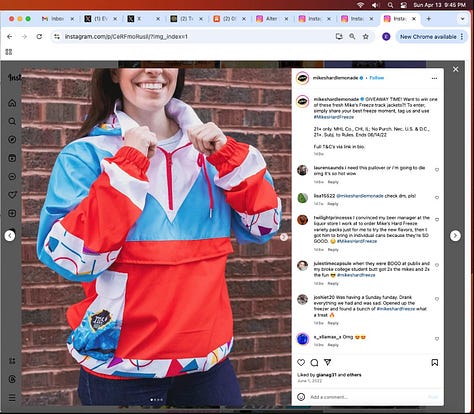Like the post with the heart icon
The image size is (474, 414).
[x=301, y=362]
